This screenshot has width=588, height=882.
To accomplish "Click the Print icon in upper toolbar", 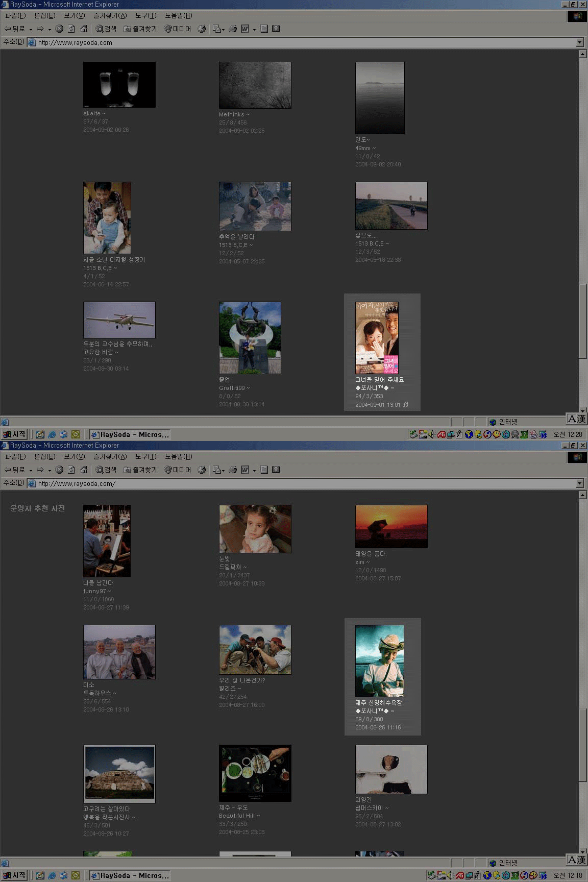I will [x=233, y=29].
